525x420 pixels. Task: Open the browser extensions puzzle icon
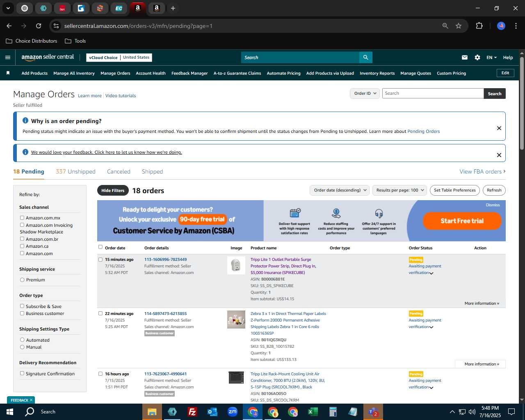(x=479, y=26)
